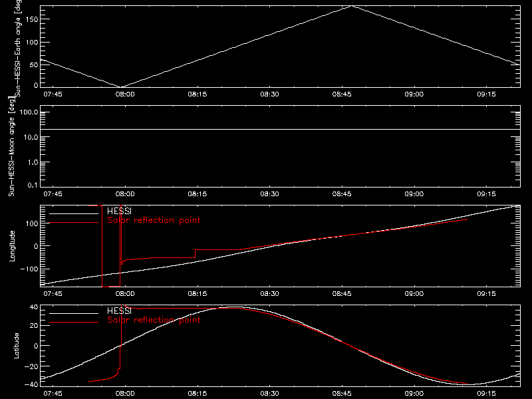Click the 150 tick on Earth angle plot

pyautogui.click(x=32, y=19)
